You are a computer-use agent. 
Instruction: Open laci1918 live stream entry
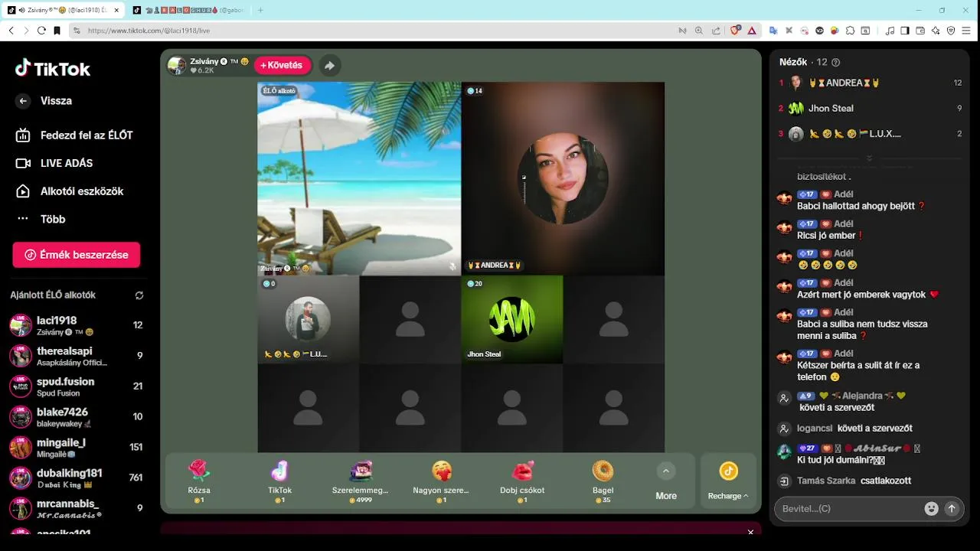77,325
